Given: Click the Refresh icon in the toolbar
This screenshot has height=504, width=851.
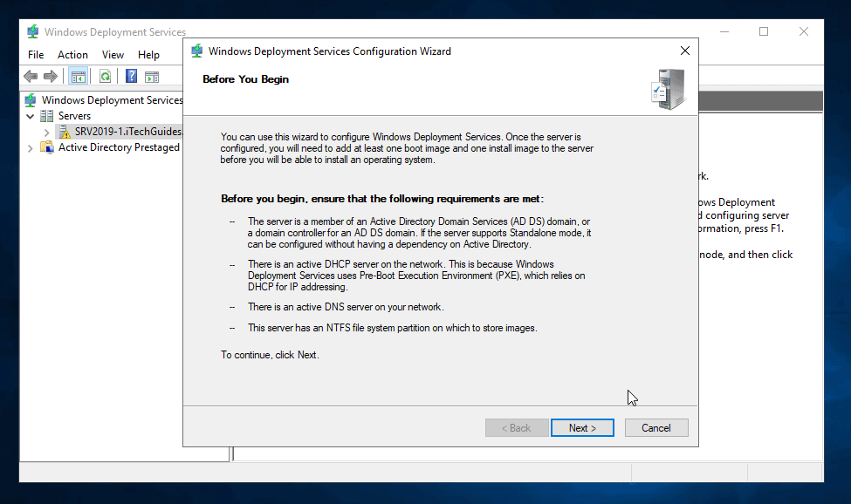Looking at the screenshot, I should (x=104, y=76).
